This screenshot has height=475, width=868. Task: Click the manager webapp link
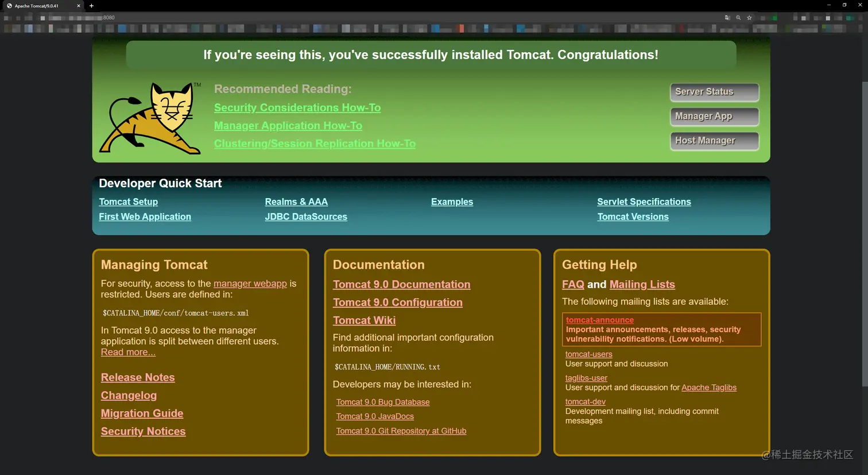(x=250, y=284)
